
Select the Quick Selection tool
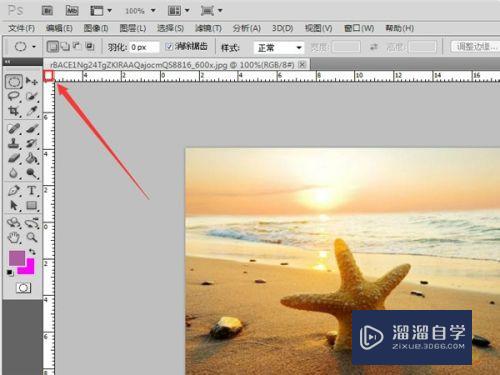pyautogui.click(x=32, y=97)
